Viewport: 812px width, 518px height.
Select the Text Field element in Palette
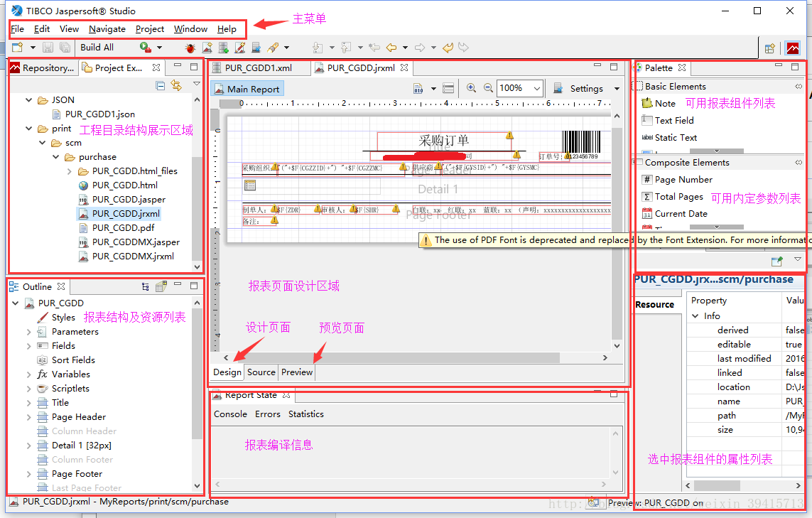point(668,120)
